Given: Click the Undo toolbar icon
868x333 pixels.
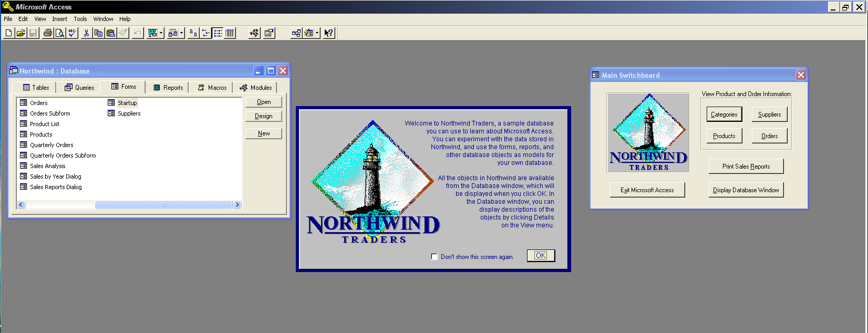Looking at the screenshot, I should click(137, 33).
